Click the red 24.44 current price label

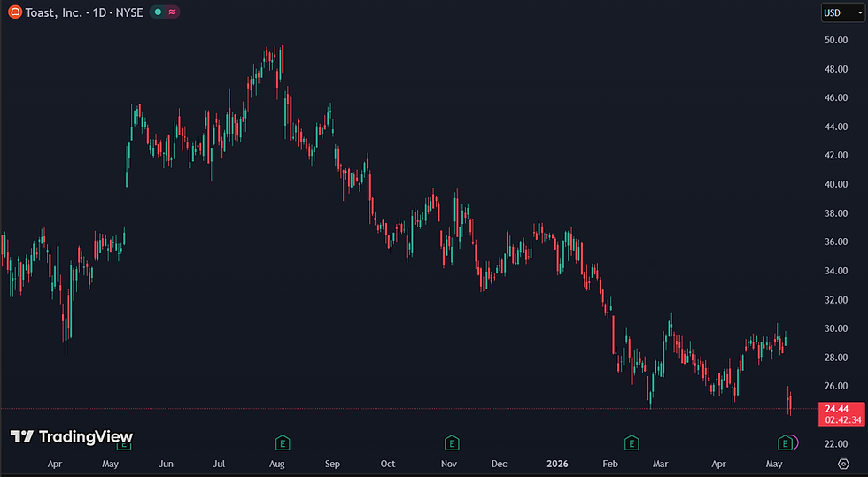pyautogui.click(x=836, y=409)
